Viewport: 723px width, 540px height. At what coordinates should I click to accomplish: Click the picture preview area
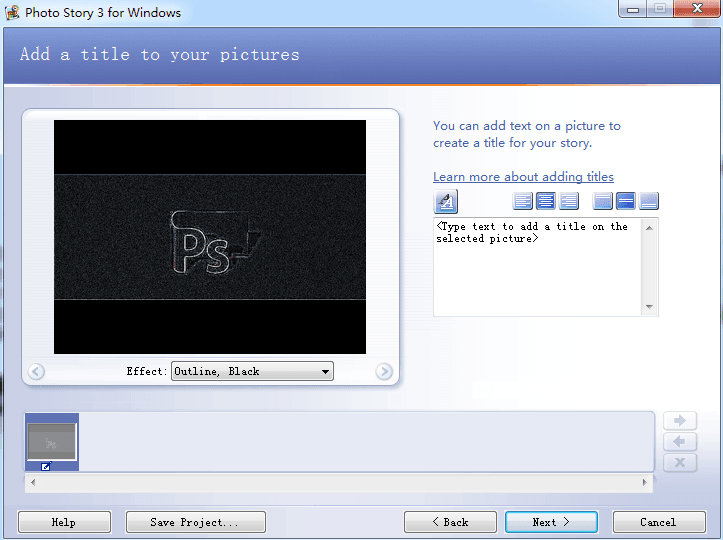click(x=210, y=237)
